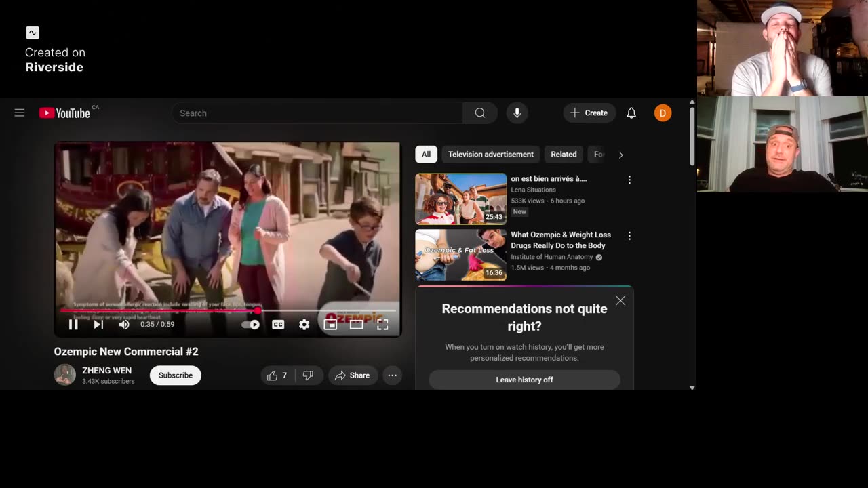Click the Riverside logo icon

pyautogui.click(x=33, y=33)
